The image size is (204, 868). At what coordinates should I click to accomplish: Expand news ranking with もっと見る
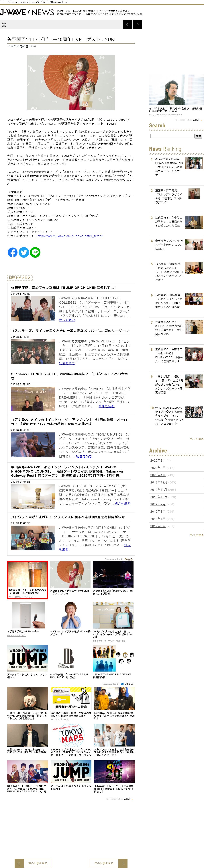(197, 439)
